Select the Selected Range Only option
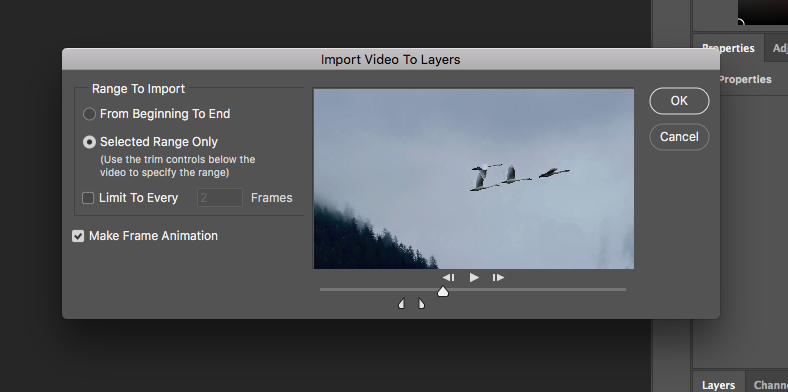Viewport: 788px width, 392px height. point(89,142)
